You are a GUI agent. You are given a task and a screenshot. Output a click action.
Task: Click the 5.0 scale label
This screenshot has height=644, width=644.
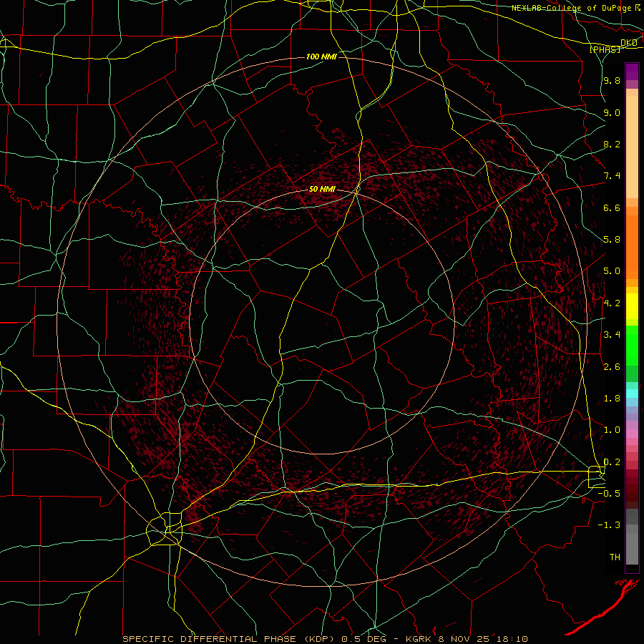(x=612, y=271)
